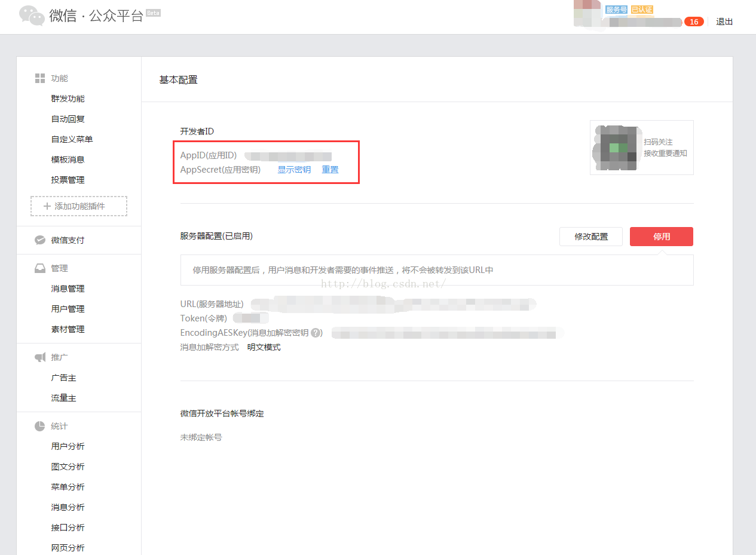
Task: Click the AppID(应用ID) label
Action: click(x=209, y=156)
